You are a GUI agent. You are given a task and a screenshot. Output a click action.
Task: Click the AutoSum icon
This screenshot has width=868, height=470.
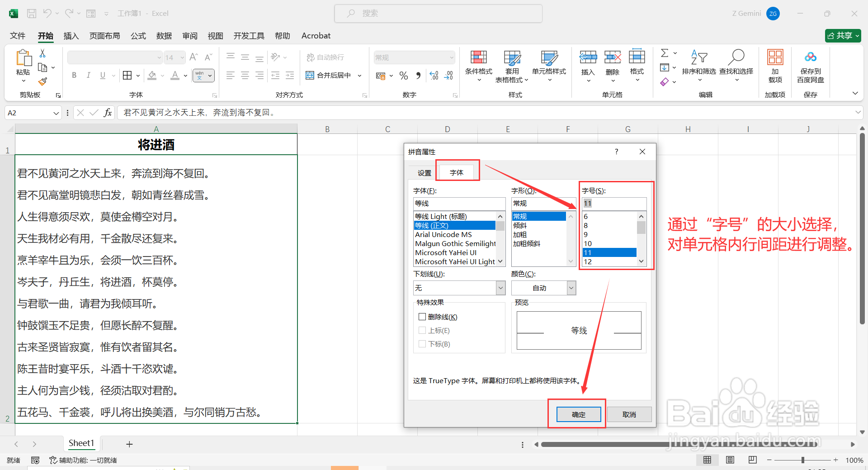pos(665,53)
